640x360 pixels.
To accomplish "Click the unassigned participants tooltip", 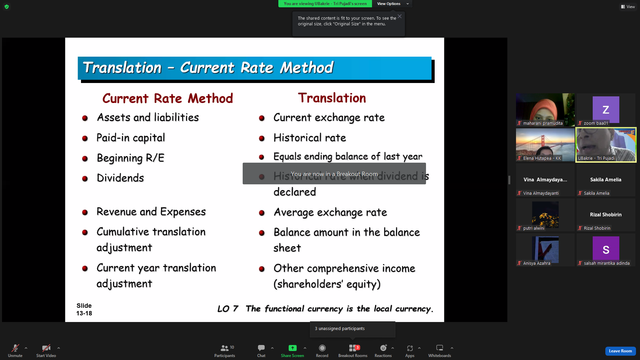I will coord(353,329).
